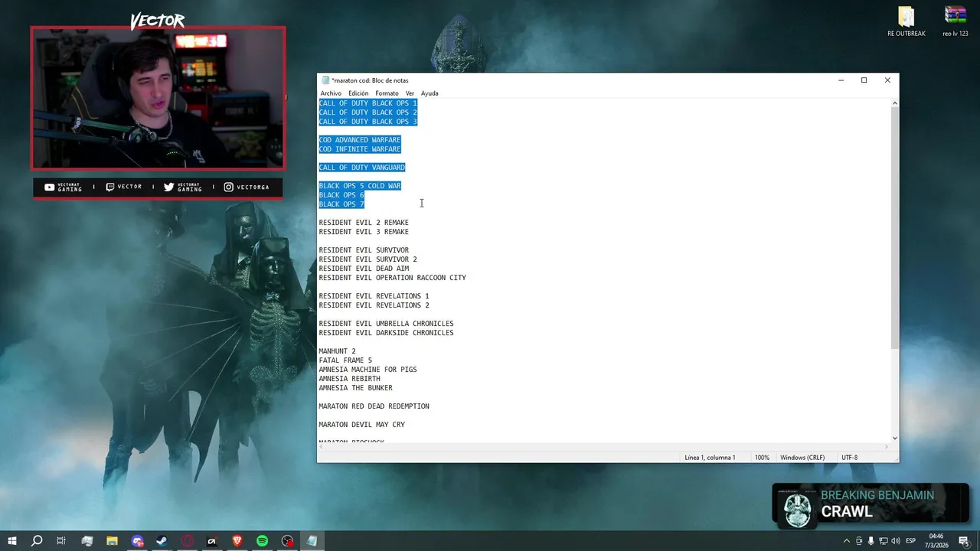
Task: Click the line 'AMNESIA MACHINE FOR PIGS'
Action: tap(368, 370)
